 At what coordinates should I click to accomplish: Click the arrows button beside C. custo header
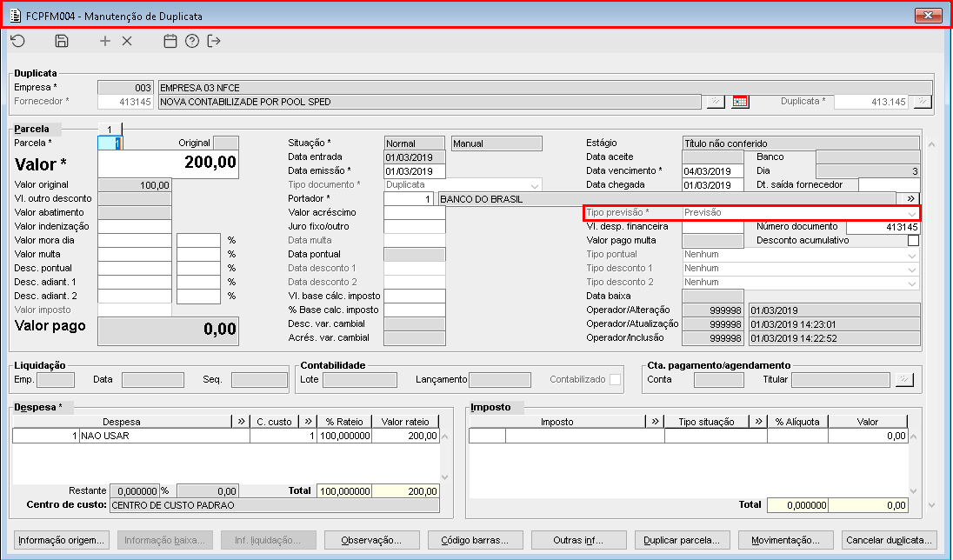click(x=308, y=422)
